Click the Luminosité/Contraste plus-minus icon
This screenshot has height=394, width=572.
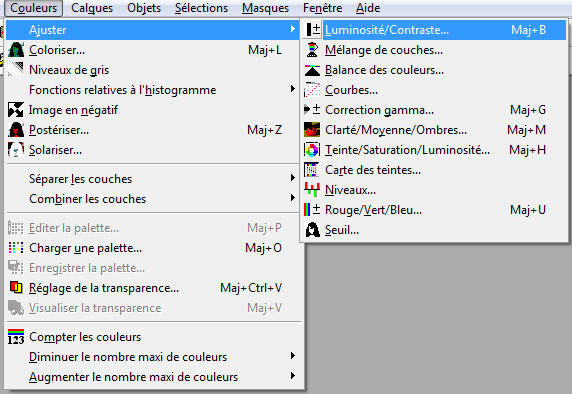(x=313, y=30)
